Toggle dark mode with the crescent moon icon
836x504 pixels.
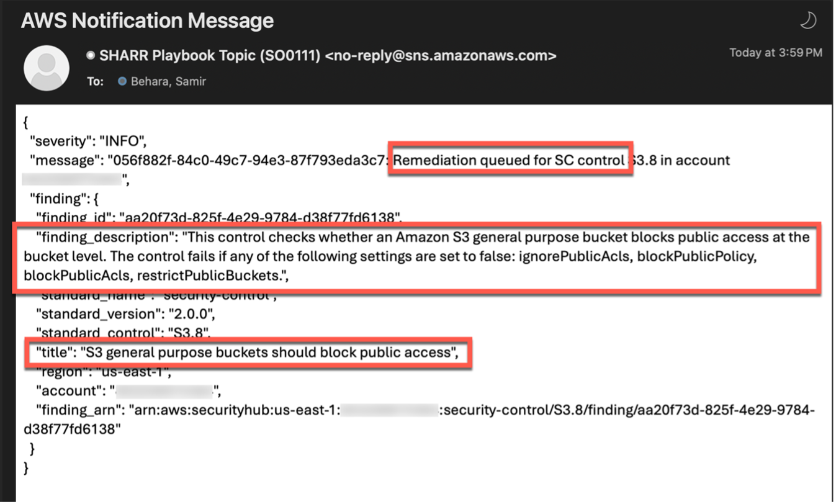click(808, 20)
